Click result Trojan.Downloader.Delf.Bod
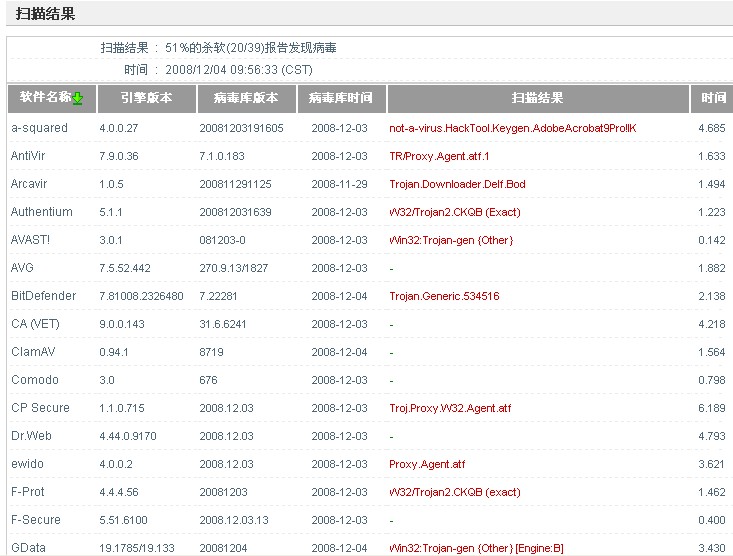The image size is (733, 556). (457, 184)
